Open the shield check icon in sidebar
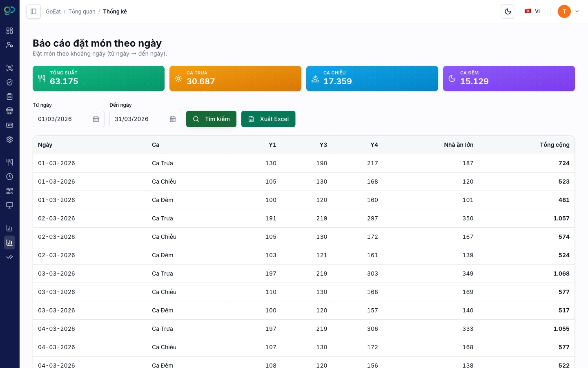This screenshot has width=588, height=368. click(10, 82)
